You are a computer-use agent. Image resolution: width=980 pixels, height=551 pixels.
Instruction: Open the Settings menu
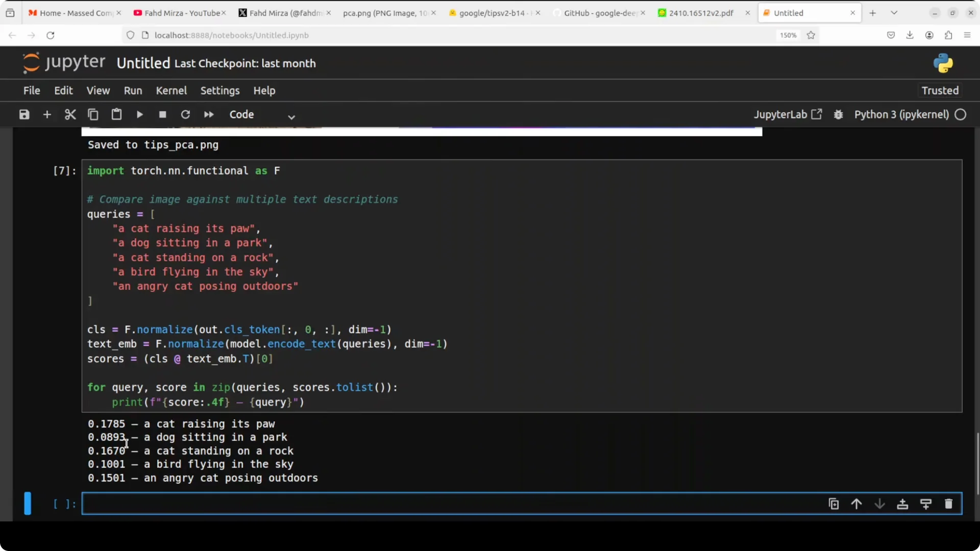tap(220, 90)
